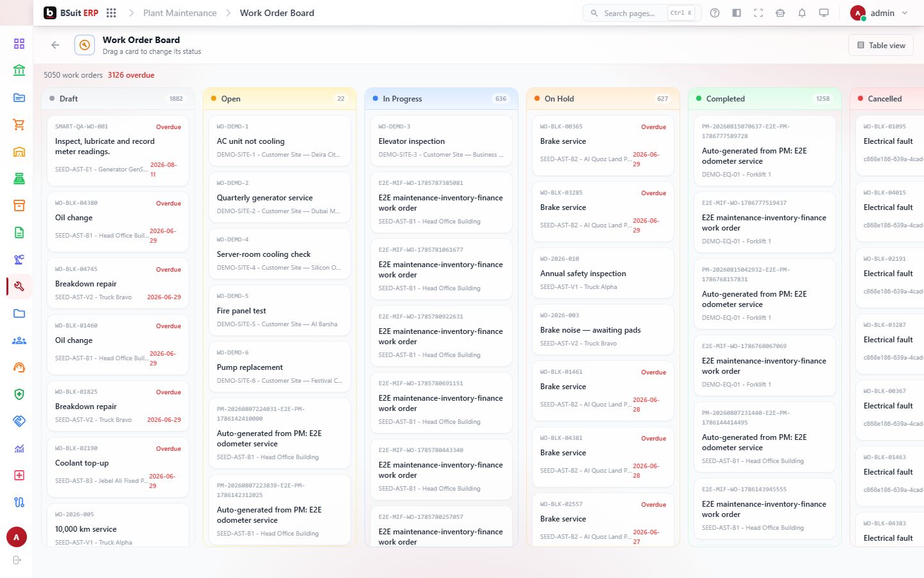924x578 pixels.
Task: Open the wrench maintenance sidebar icon
Action: 19,286
